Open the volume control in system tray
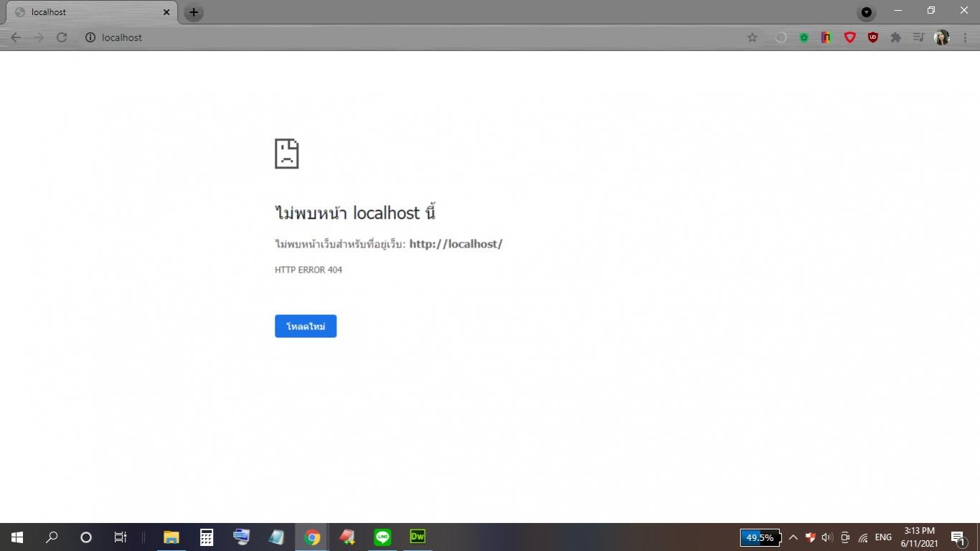Viewport: 980px width, 551px height. pos(826,537)
